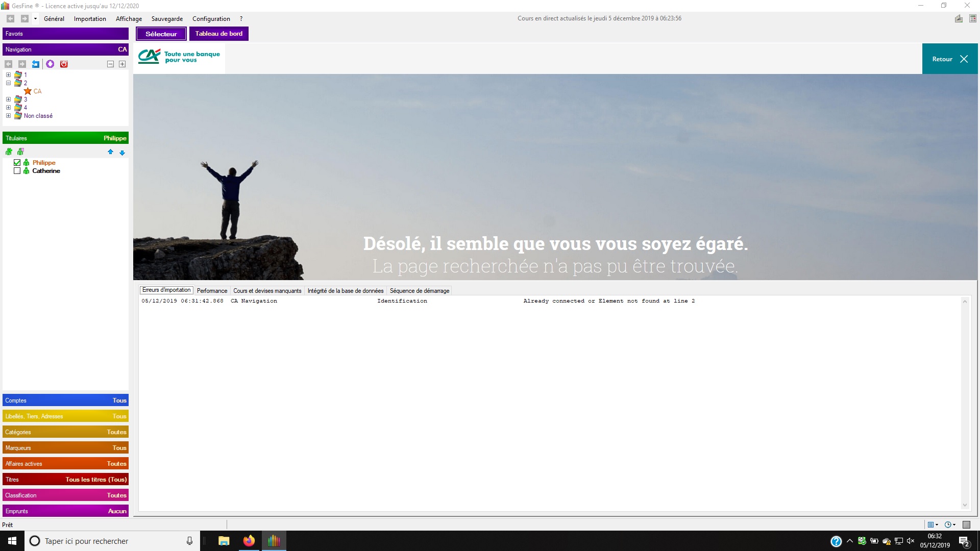Move holder up with blue up arrow
Screen dimensions: 980x551
(110, 152)
